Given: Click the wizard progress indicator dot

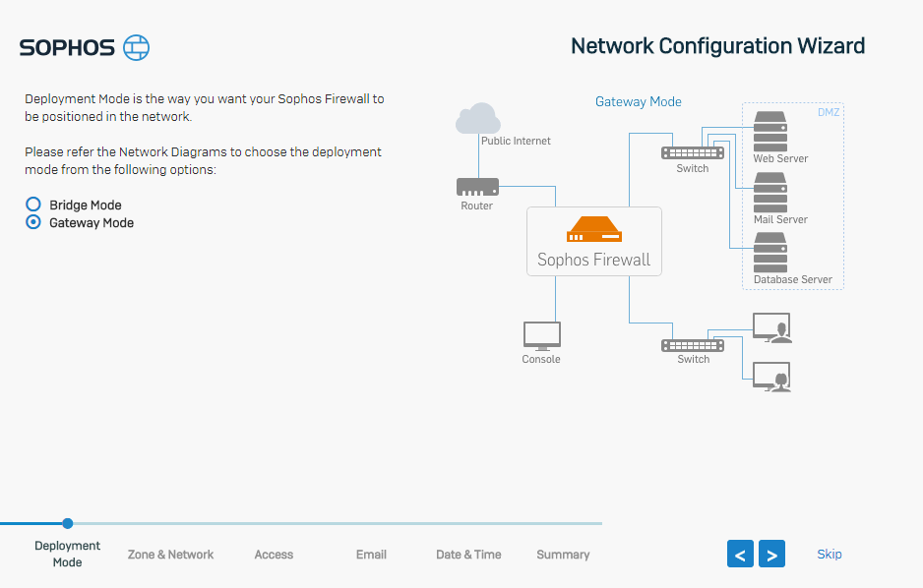Looking at the screenshot, I should 68,523.
